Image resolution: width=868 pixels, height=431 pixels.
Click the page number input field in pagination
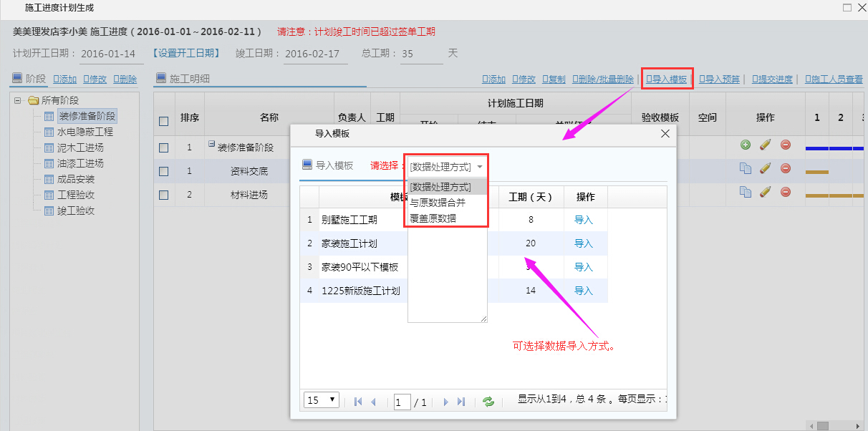coord(402,402)
